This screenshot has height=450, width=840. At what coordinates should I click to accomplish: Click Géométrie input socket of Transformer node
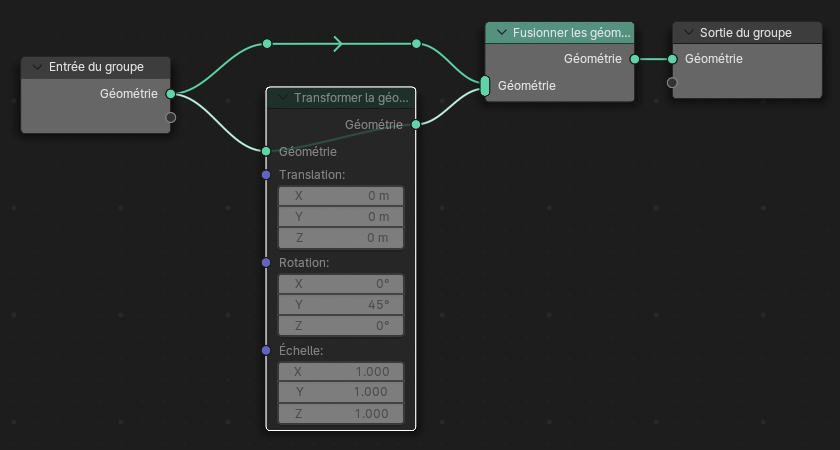click(x=266, y=152)
